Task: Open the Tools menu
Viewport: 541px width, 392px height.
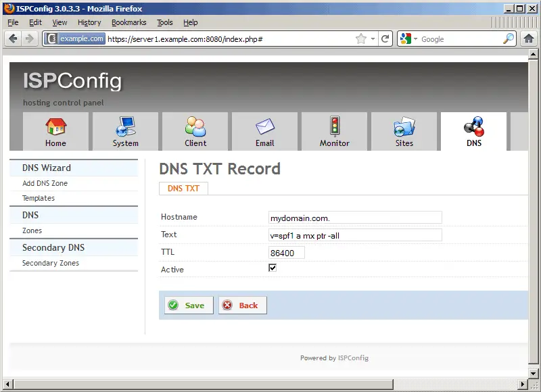Action: pos(164,22)
